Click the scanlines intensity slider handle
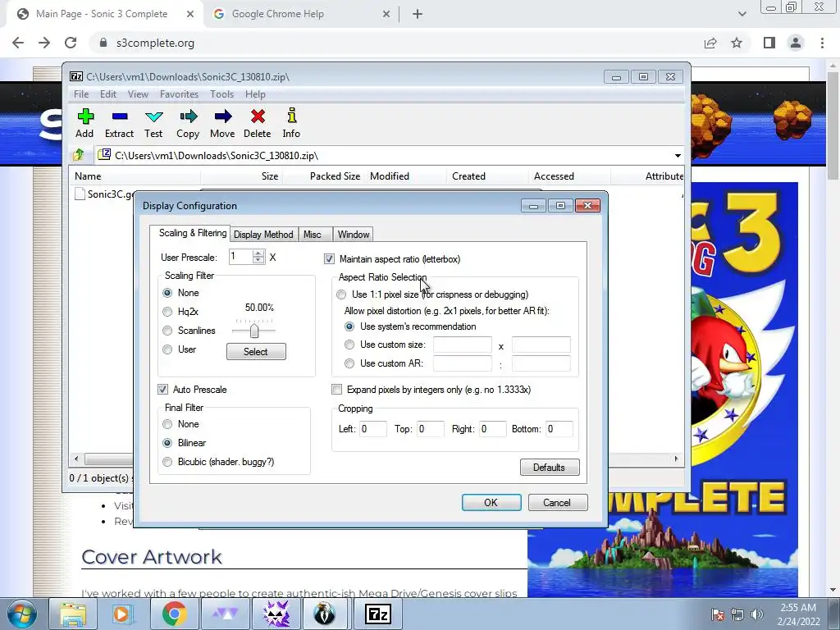 click(254, 331)
